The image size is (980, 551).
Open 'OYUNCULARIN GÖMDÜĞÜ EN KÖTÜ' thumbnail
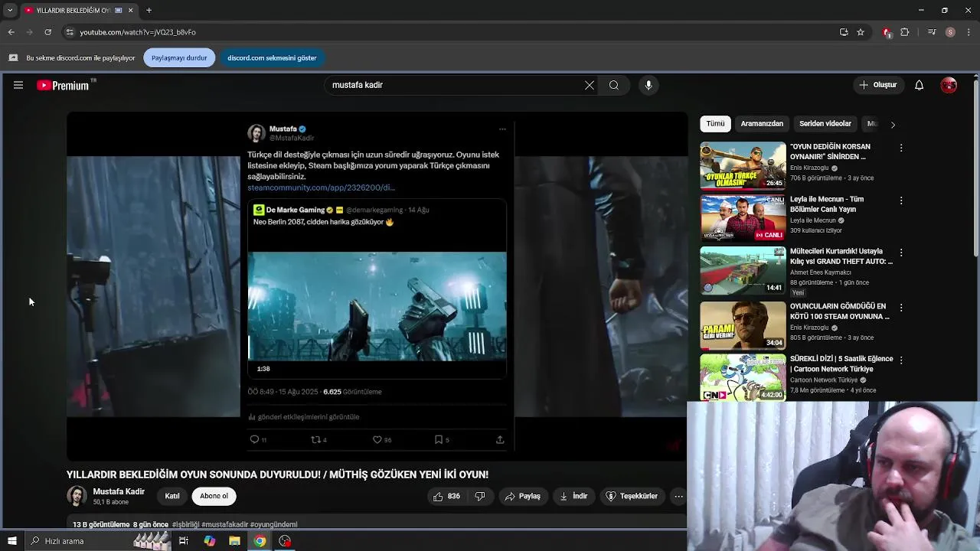coord(743,325)
